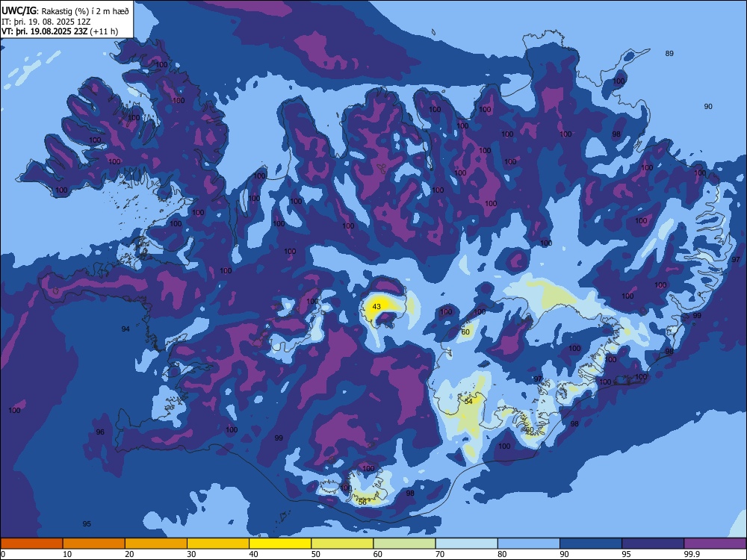Pick the light green 60–70 legend swatch
The height and width of the screenshot is (560, 747).
click(x=404, y=544)
